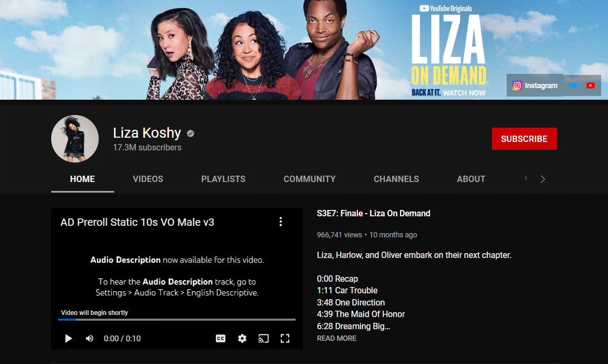
Task: Show more channel tabs with right chevron
Action: pyautogui.click(x=543, y=179)
